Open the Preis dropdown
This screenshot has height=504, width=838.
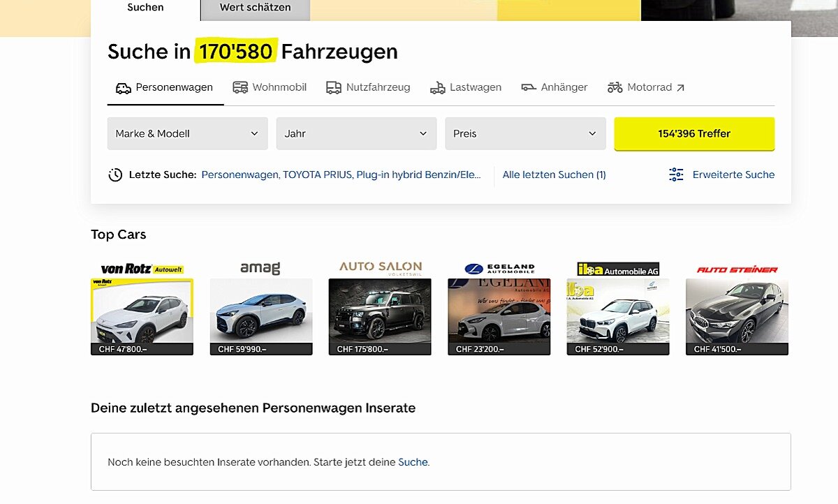click(x=525, y=133)
